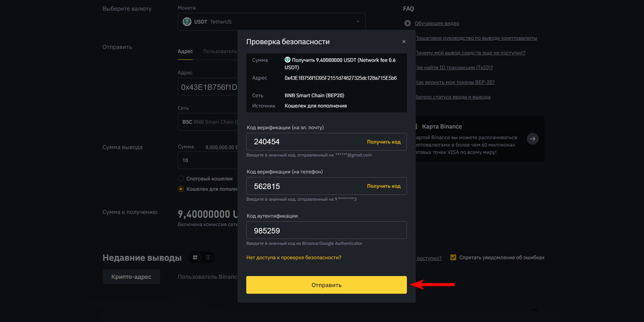Click the arrow icon on Карта Binance card

click(x=533, y=139)
